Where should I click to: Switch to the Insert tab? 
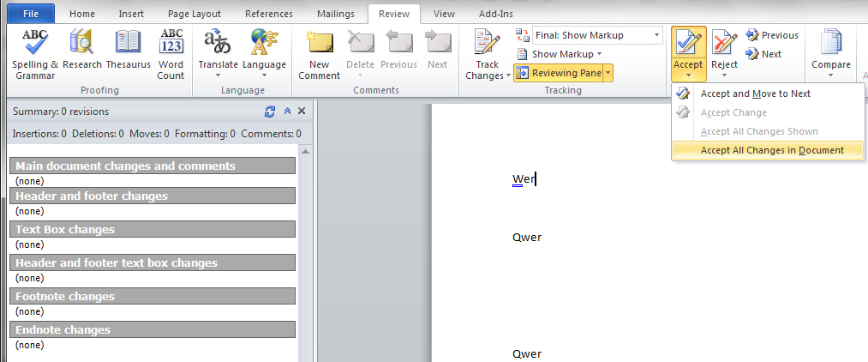coord(131,14)
